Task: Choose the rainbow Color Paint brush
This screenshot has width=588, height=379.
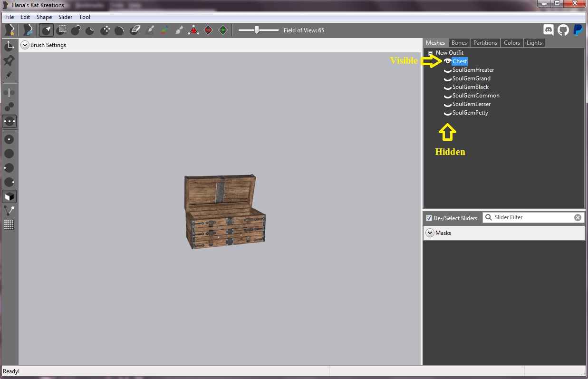Action: [x=164, y=30]
